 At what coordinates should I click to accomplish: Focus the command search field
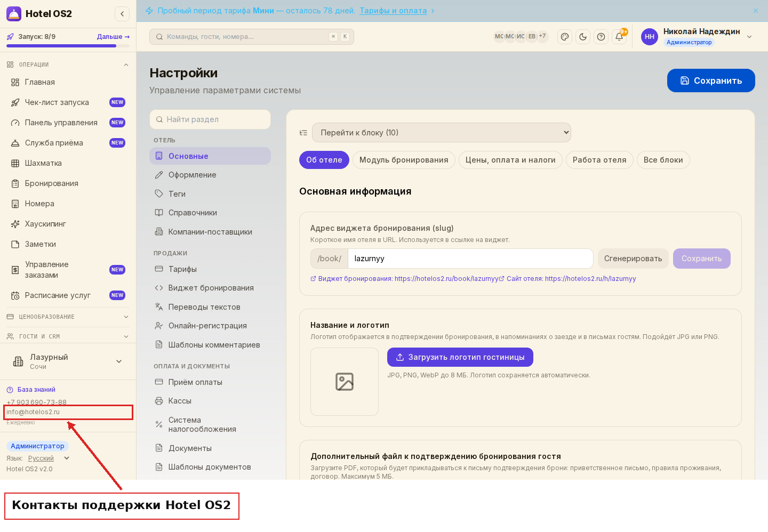tap(252, 37)
